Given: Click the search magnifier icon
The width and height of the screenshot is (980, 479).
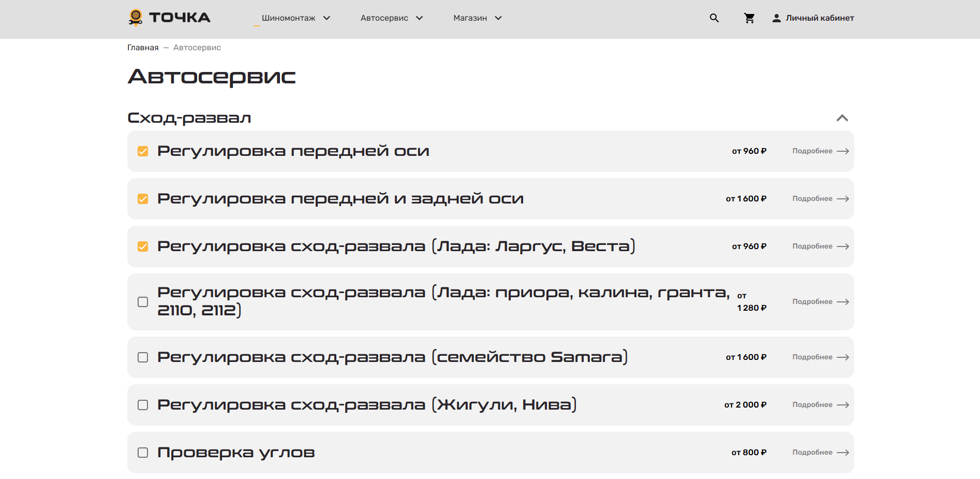Looking at the screenshot, I should click(714, 18).
